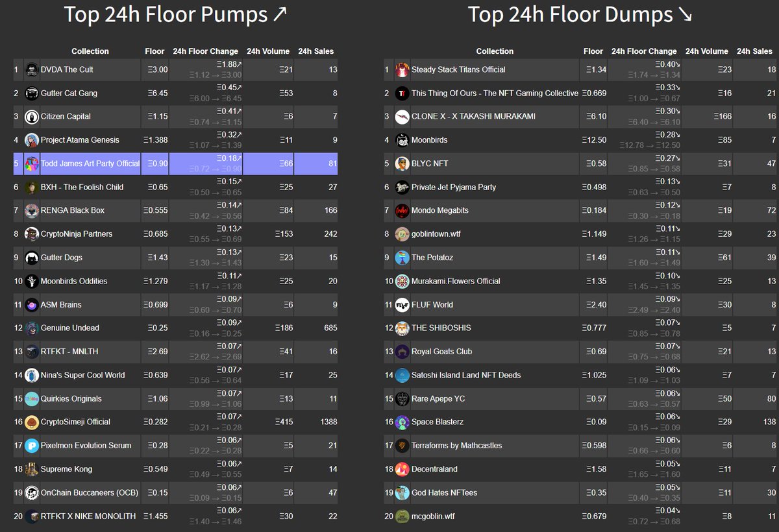Viewport: 779px width, 532px height.
Task: Click the Pumps table Floor header
Action: 155,51
